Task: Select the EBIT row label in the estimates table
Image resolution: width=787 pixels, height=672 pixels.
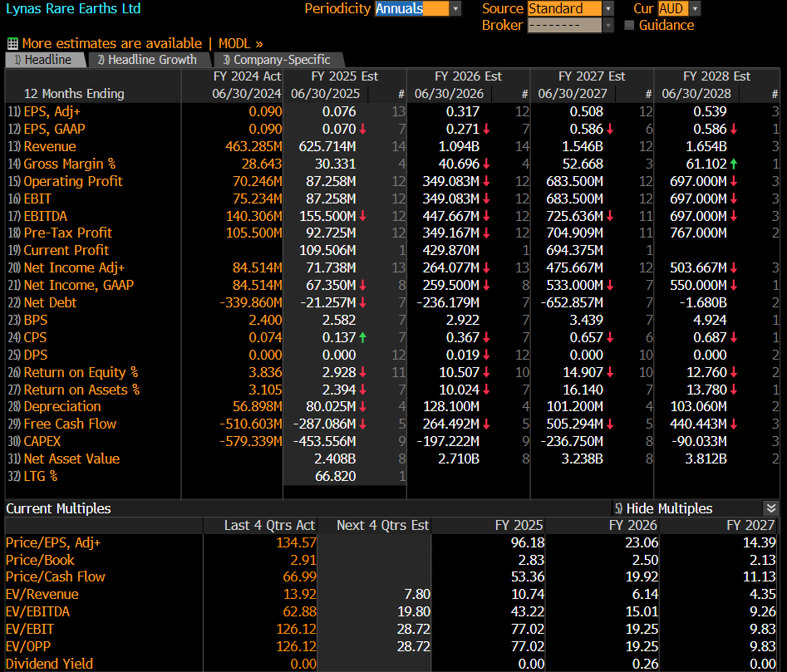Action: 37,199
